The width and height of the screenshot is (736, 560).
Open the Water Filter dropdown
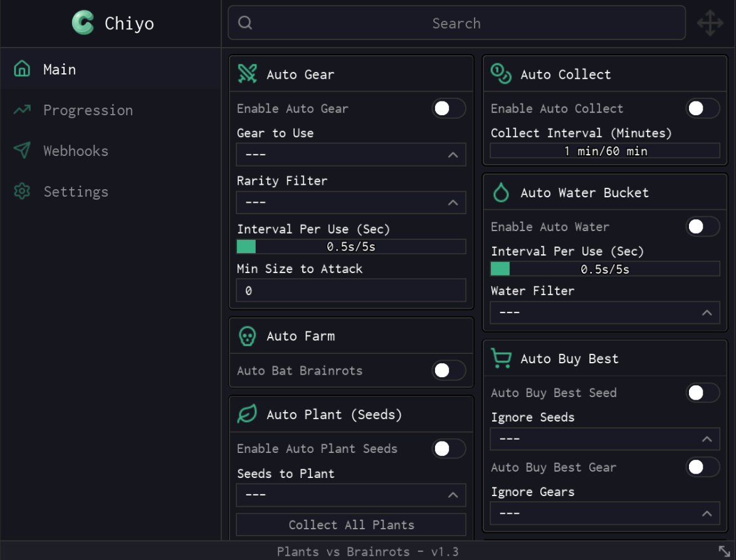[x=605, y=313]
